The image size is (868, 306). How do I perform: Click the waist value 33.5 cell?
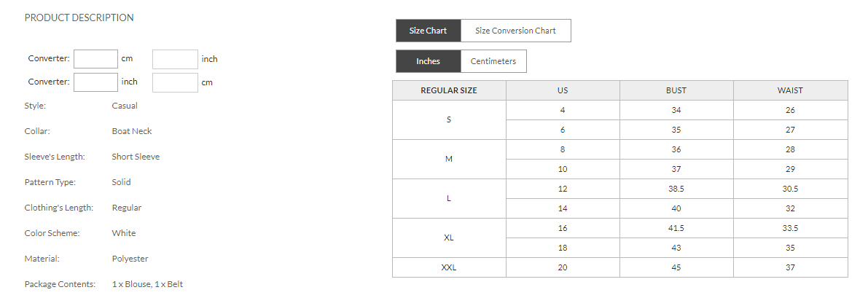(x=791, y=228)
